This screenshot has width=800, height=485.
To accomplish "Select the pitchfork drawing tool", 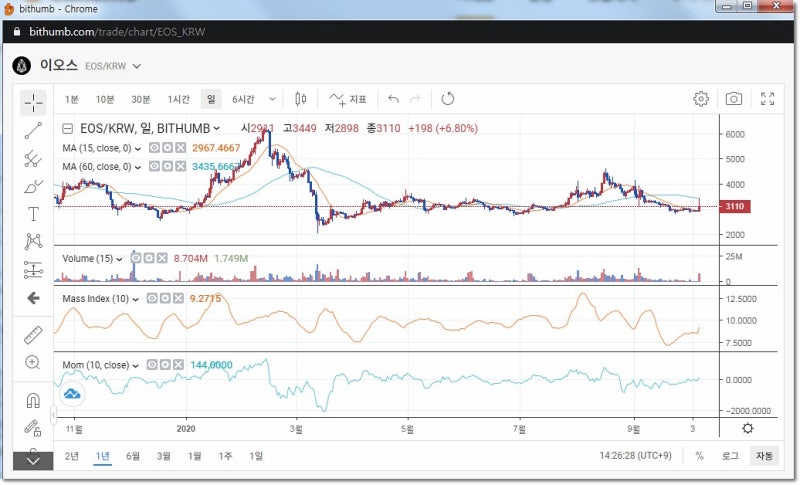I will coord(33,159).
